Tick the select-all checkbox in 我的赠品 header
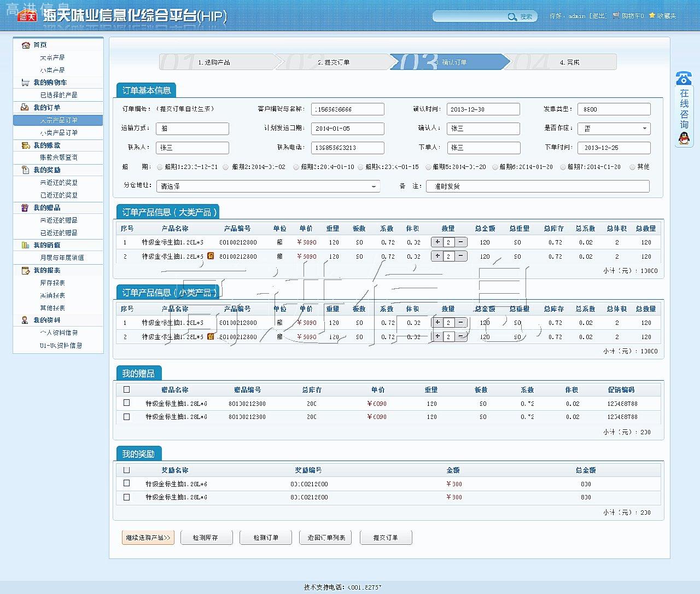 [127, 390]
